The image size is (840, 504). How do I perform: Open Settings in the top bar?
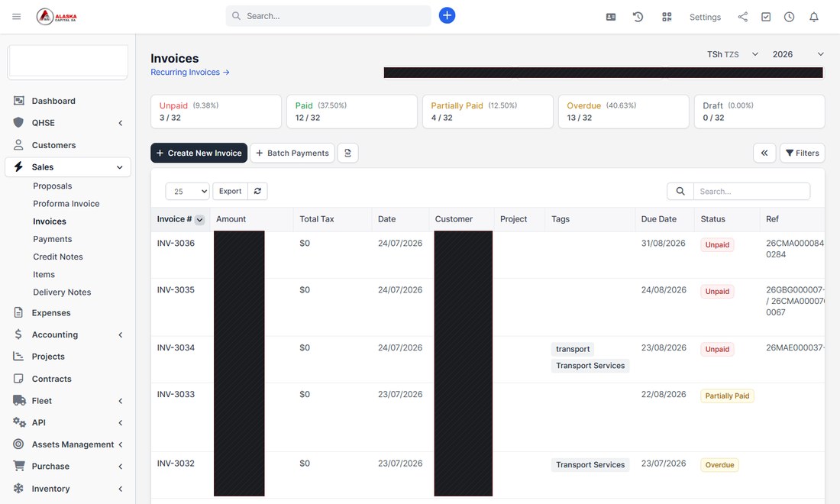(x=705, y=17)
